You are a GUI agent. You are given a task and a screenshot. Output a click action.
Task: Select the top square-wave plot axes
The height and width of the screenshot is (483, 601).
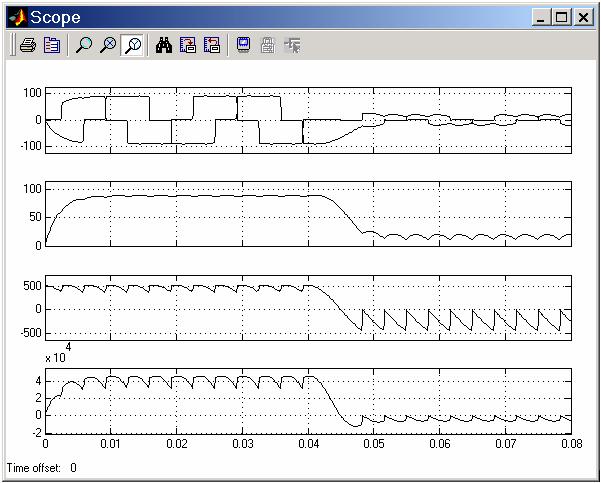308,119
